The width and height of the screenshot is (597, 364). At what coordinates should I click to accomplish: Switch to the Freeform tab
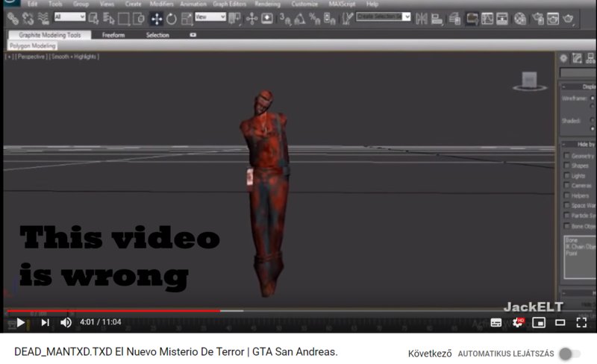[113, 35]
